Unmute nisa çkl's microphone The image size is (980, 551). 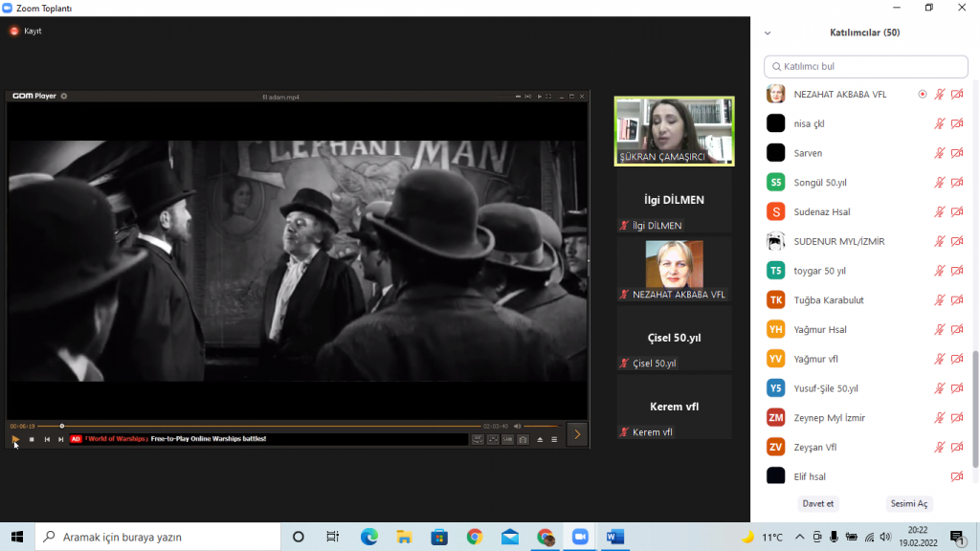point(940,122)
